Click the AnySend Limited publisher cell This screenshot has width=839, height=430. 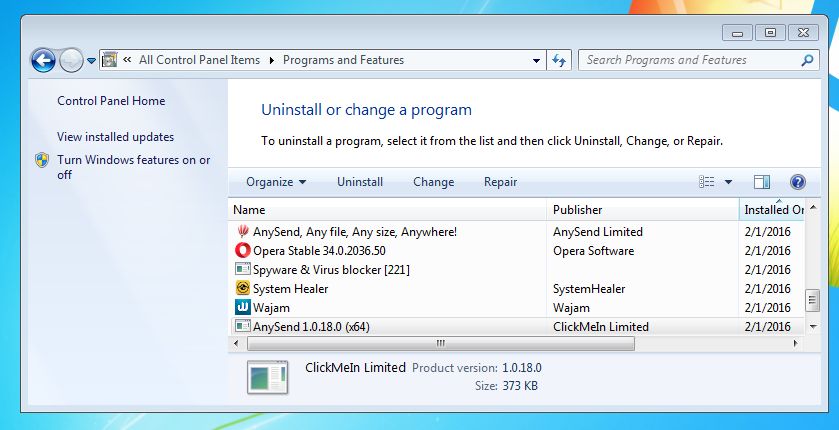coord(598,232)
